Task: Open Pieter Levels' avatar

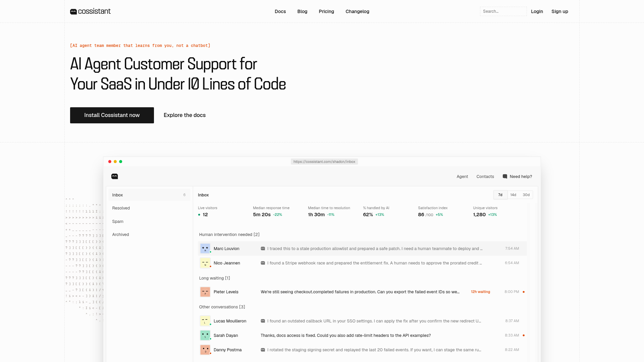Action: pyautogui.click(x=205, y=292)
